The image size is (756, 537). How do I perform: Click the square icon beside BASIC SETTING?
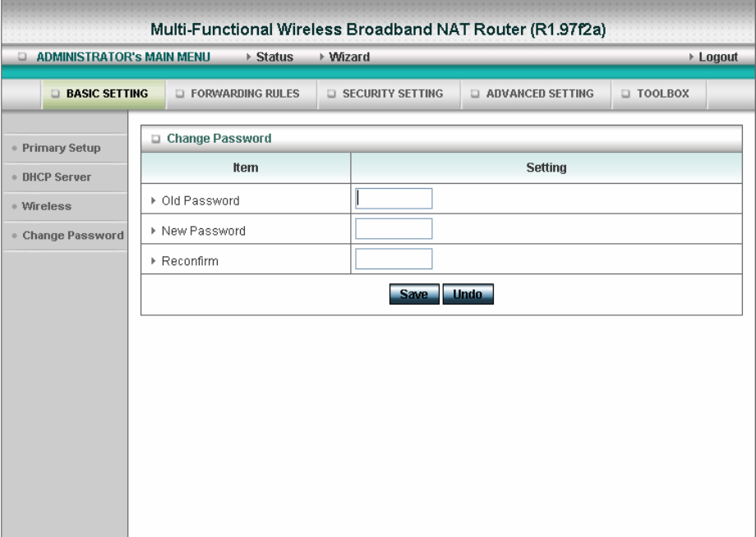pyautogui.click(x=55, y=94)
